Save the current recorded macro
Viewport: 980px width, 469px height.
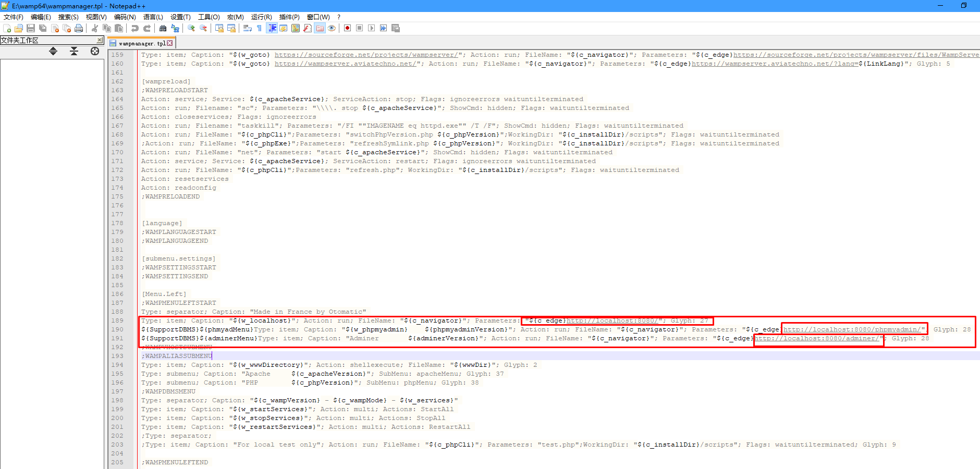coord(396,28)
